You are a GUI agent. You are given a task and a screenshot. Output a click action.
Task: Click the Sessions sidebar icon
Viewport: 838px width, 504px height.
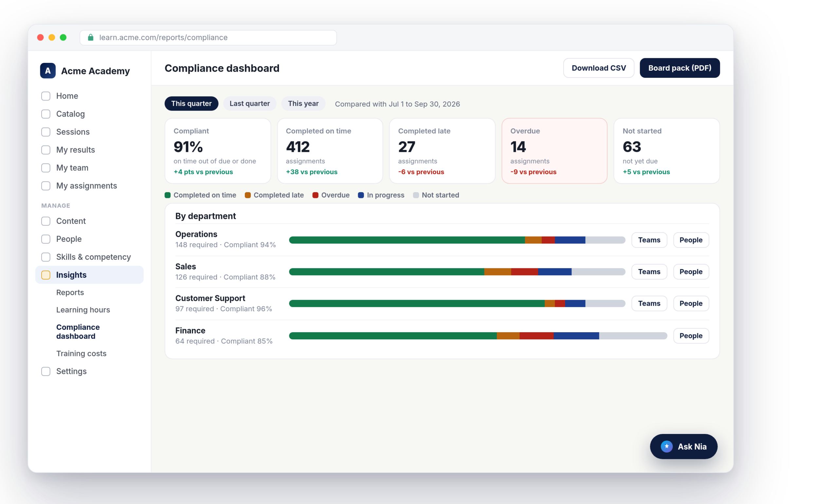tap(46, 132)
